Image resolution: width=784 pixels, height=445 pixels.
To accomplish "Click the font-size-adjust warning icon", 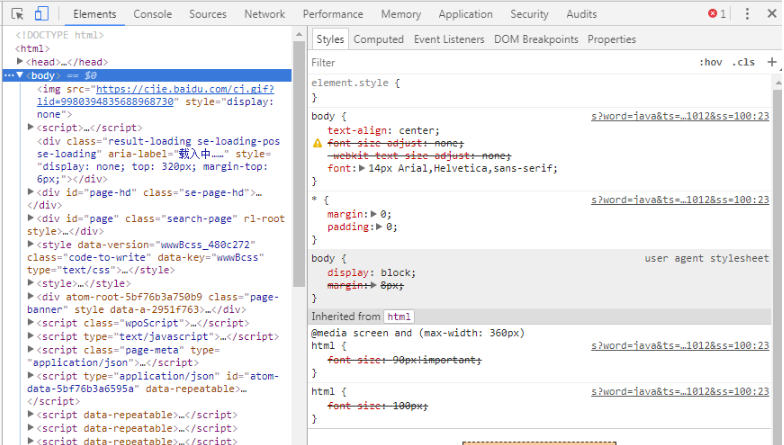I will pos(317,144).
